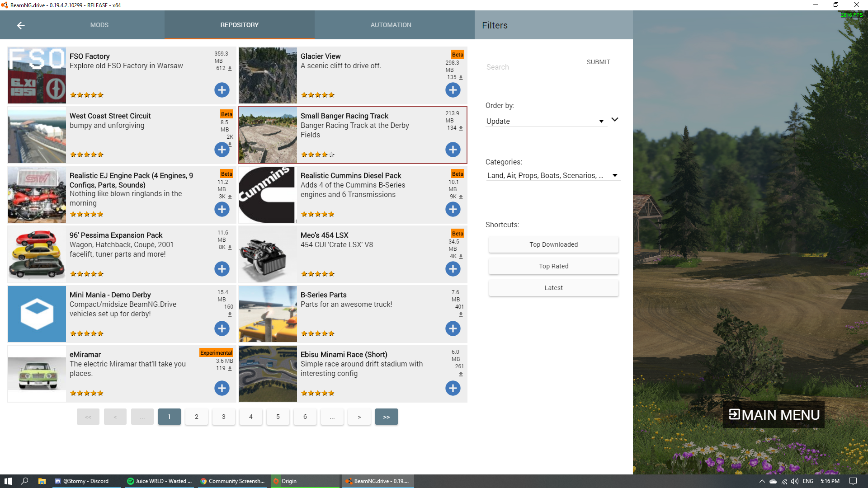
Task: Expand the Categories dropdown
Action: tap(553, 175)
